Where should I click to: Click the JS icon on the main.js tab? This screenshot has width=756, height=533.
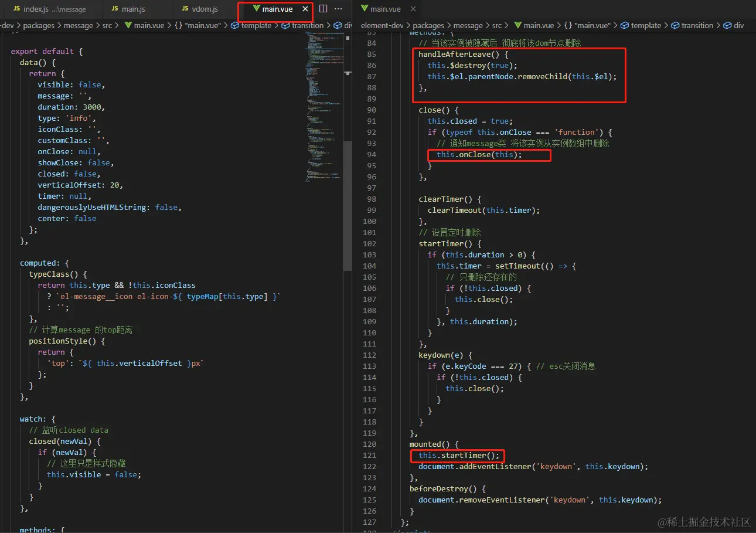pos(115,9)
